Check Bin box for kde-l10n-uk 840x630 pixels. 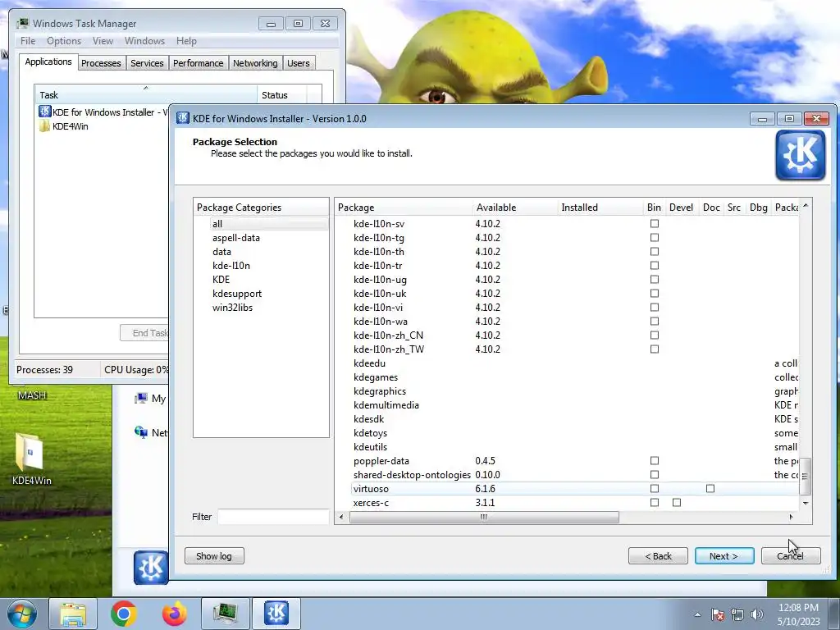[654, 293]
